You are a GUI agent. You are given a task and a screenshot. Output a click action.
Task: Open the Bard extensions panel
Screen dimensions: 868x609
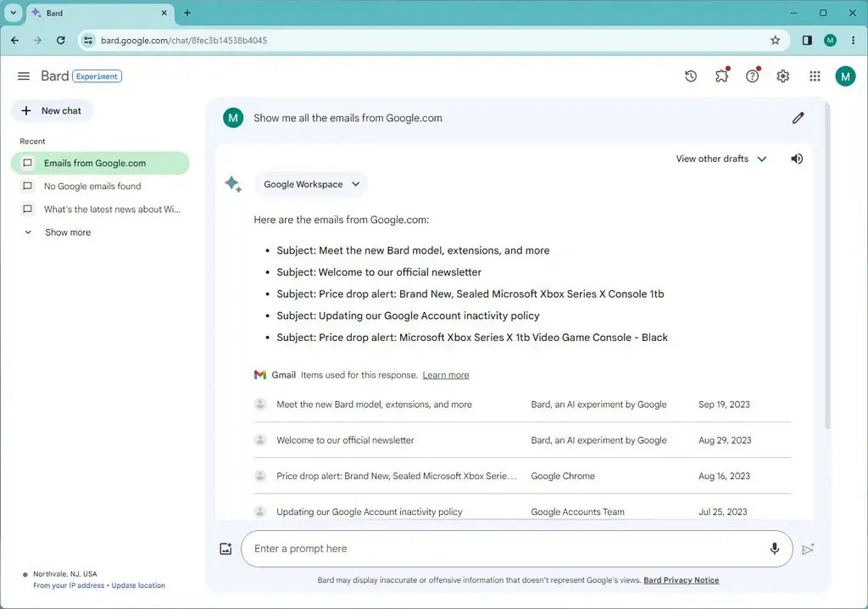pyautogui.click(x=721, y=75)
